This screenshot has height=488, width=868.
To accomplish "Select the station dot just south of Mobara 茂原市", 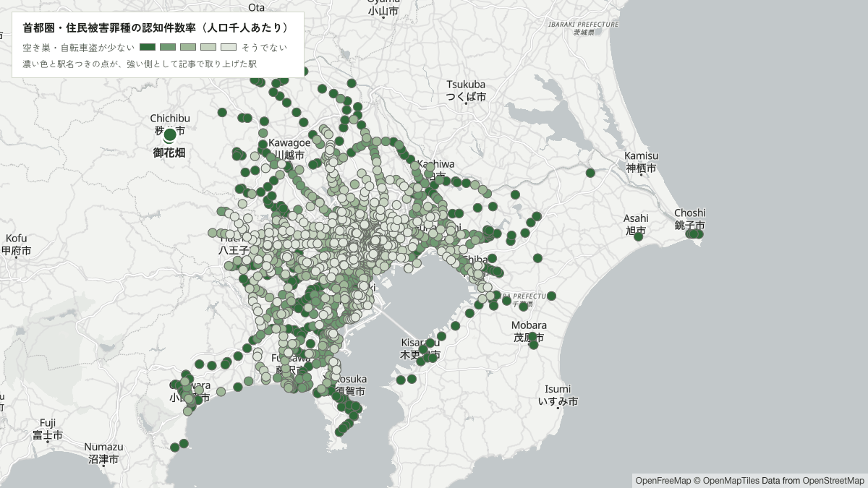I will tap(534, 344).
